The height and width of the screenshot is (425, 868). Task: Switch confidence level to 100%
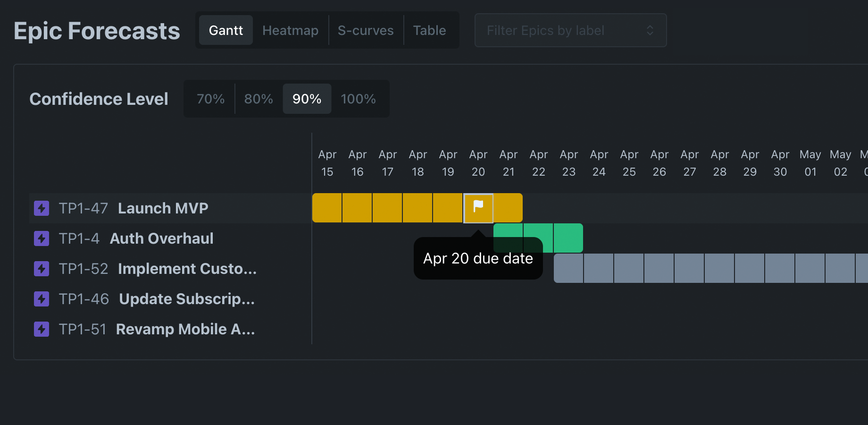(x=358, y=99)
